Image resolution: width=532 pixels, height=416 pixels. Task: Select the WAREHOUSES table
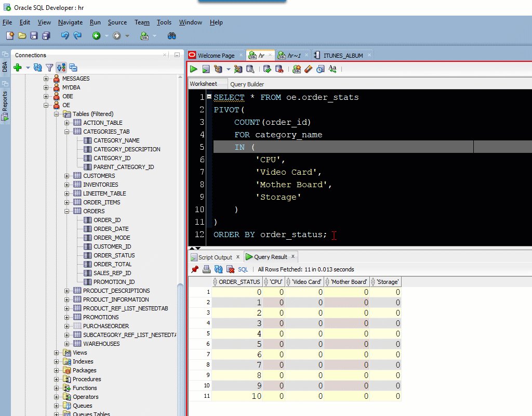101,344
